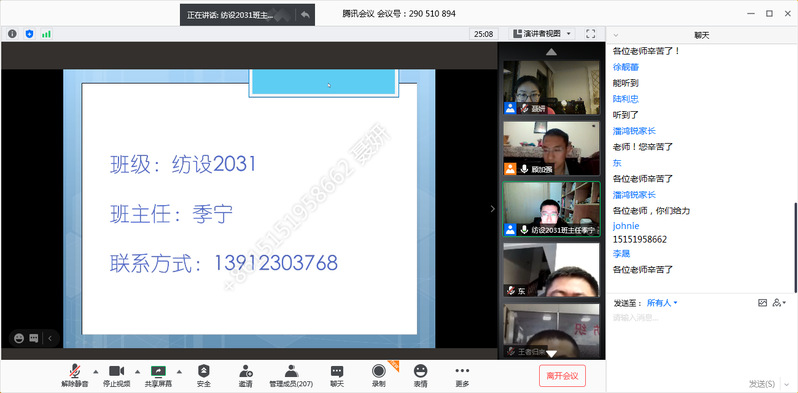This screenshot has height=393, width=798.
Task: Click the blue security shield status icon
Action: coord(30,34)
